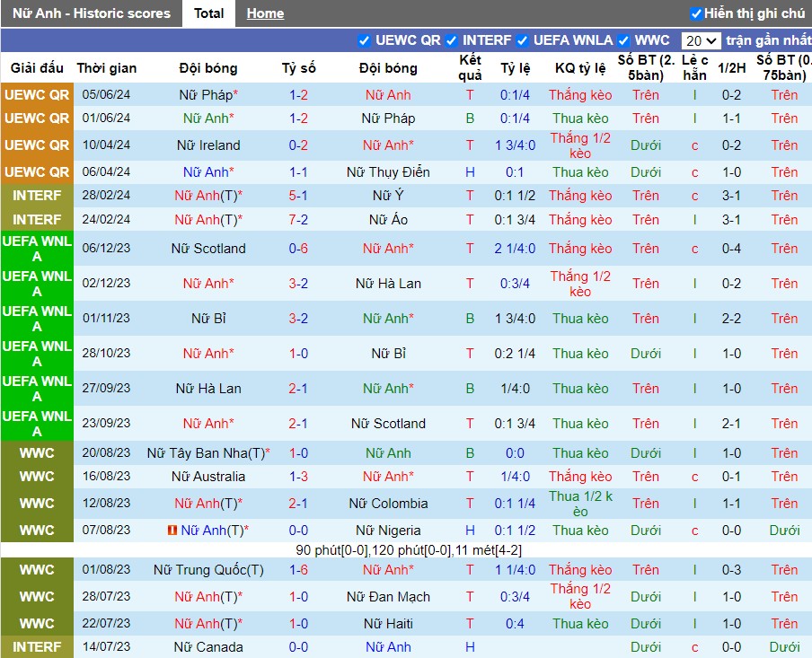
Task: Click Nữ Scotland away team on 23/09/23
Action: (388, 424)
